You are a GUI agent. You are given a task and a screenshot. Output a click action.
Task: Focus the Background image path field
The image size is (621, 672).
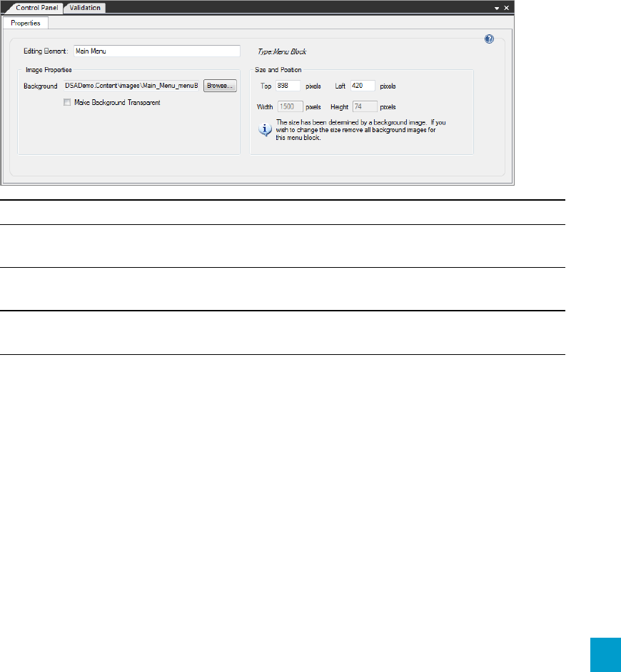click(131, 86)
